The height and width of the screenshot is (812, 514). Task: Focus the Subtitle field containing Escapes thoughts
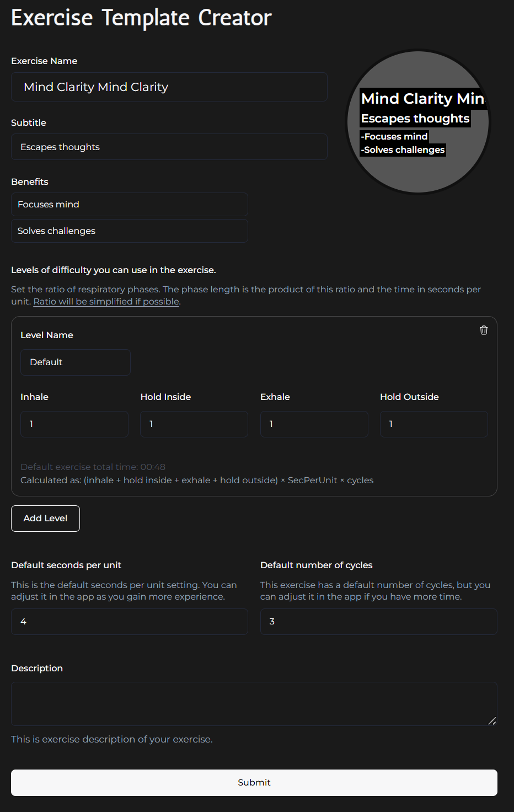click(169, 147)
